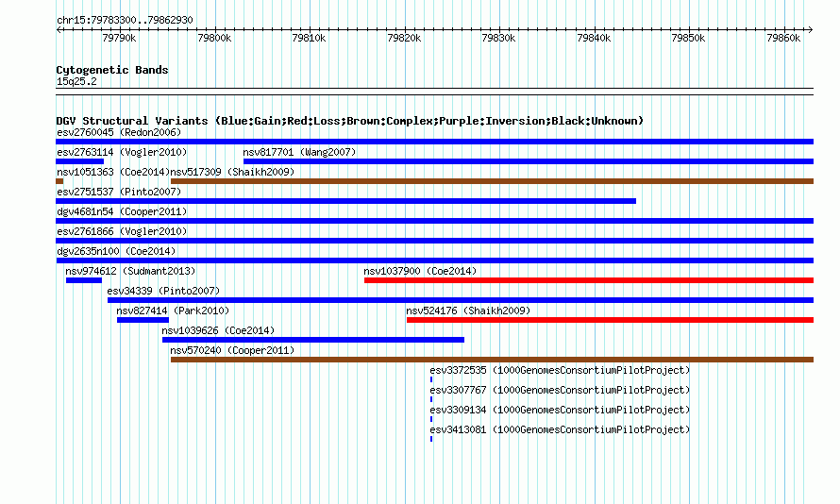
Task: Click esv3372535 1000Genomes label
Action: click(560, 370)
